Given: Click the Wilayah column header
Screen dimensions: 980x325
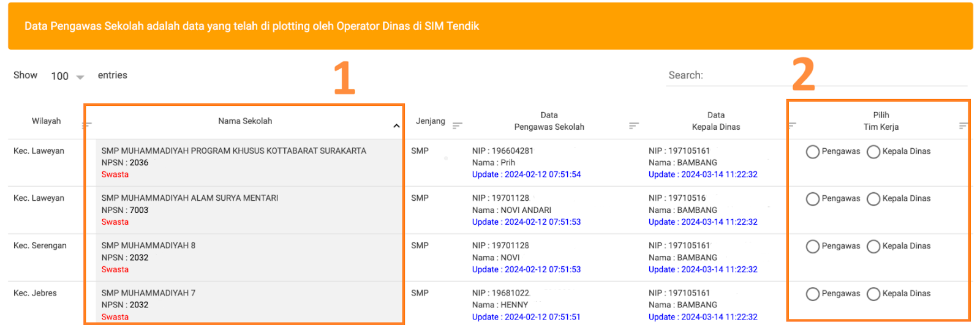Looking at the screenshot, I should (x=47, y=121).
